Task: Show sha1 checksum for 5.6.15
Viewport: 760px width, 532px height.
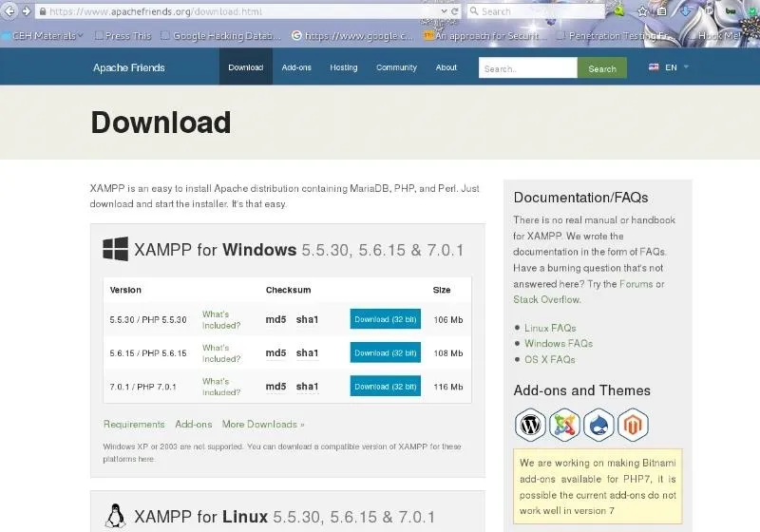Action: tap(307, 353)
